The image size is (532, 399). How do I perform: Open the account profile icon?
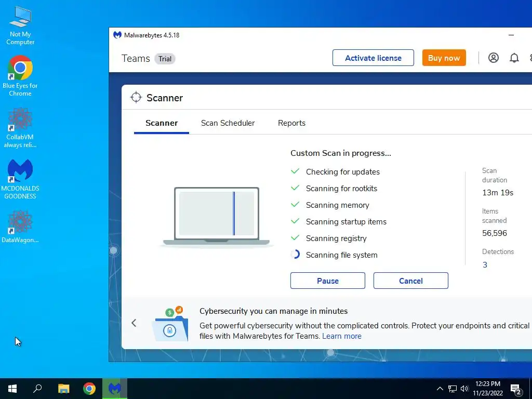(494, 58)
